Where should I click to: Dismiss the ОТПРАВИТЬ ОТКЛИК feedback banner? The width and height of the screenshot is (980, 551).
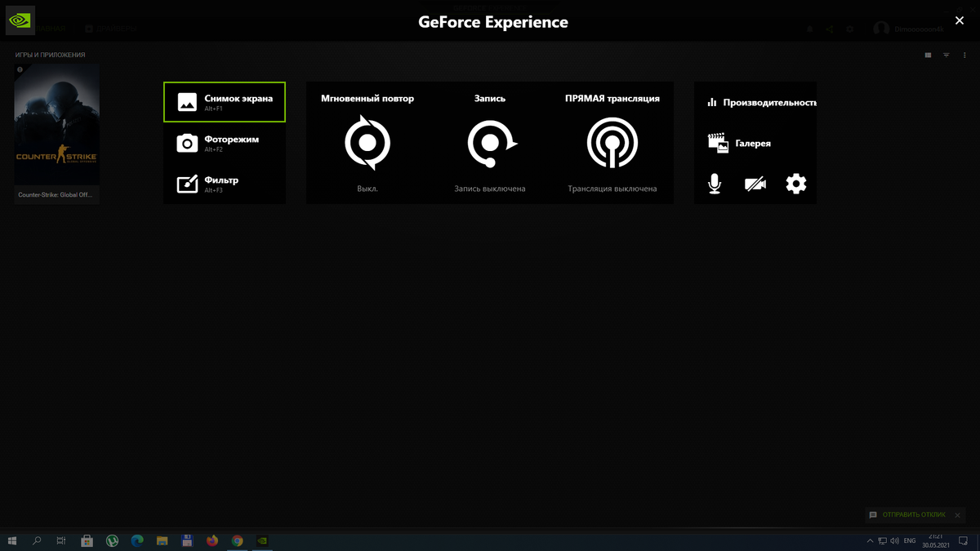click(x=958, y=515)
